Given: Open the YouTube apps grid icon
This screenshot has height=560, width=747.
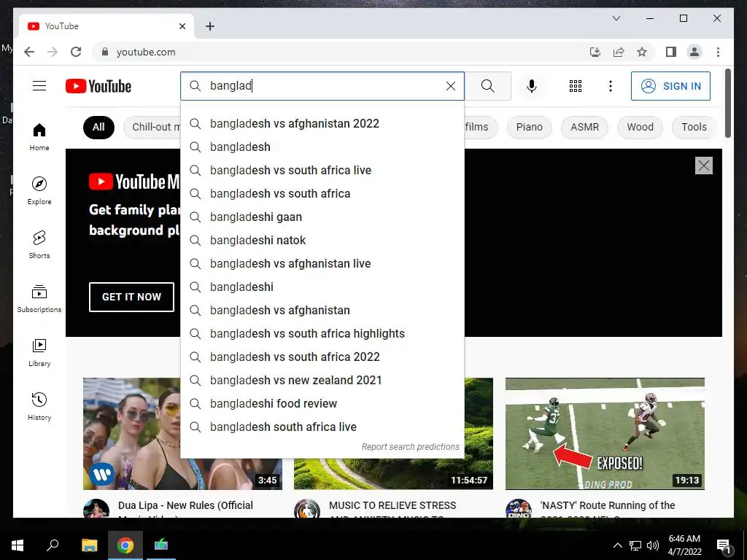Looking at the screenshot, I should coord(576,86).
